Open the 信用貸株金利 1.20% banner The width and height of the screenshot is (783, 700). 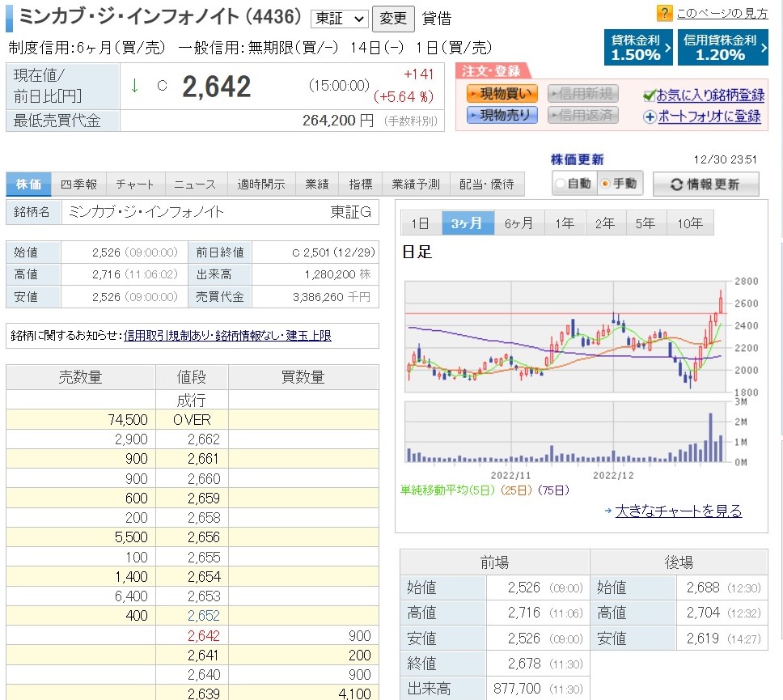pyautogui.click(x=722, y=48)
